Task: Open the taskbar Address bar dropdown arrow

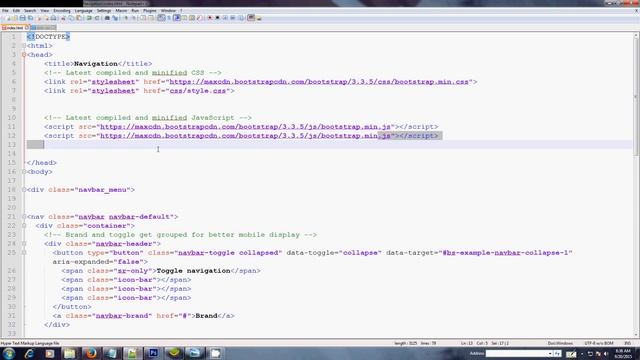Action: point(550,353)
